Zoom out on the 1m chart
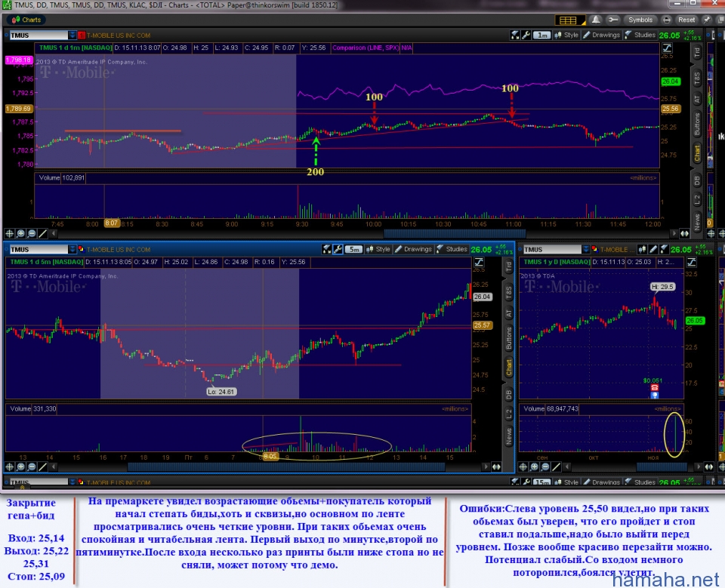 pyautogui.click(x=32, y=233)
